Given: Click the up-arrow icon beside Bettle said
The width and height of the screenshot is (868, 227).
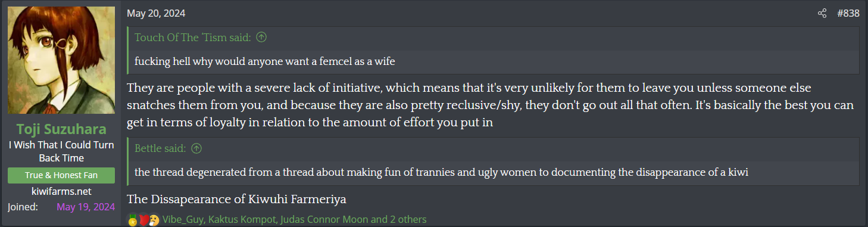Looking at the screenshot, I should [196, 148].
